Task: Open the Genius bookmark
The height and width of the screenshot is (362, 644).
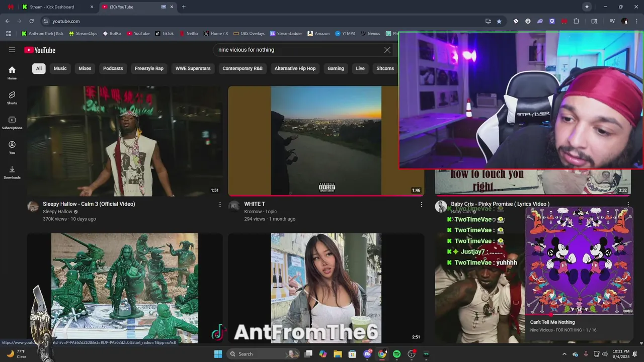Action: coord(370,34)
